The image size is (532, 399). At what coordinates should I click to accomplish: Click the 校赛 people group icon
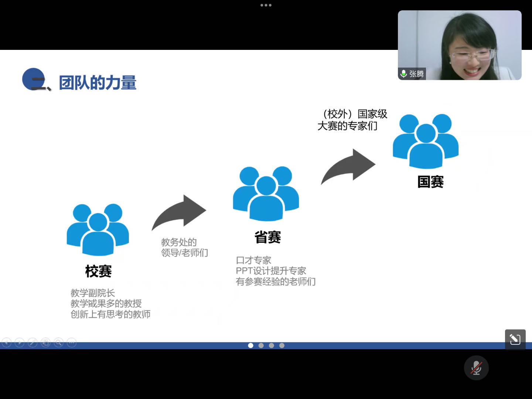click(x=98, y=229)
